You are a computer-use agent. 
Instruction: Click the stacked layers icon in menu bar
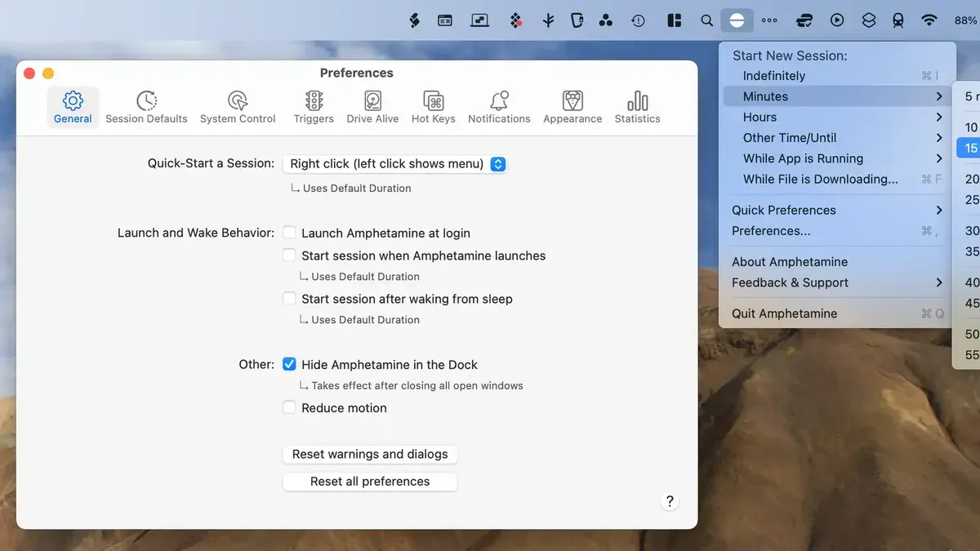point(869,20)
